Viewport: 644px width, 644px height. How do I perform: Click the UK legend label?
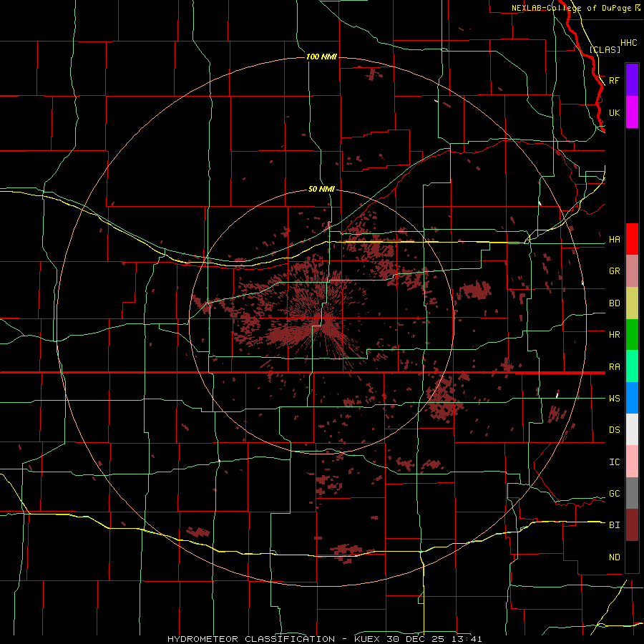[x=614, y=113]
